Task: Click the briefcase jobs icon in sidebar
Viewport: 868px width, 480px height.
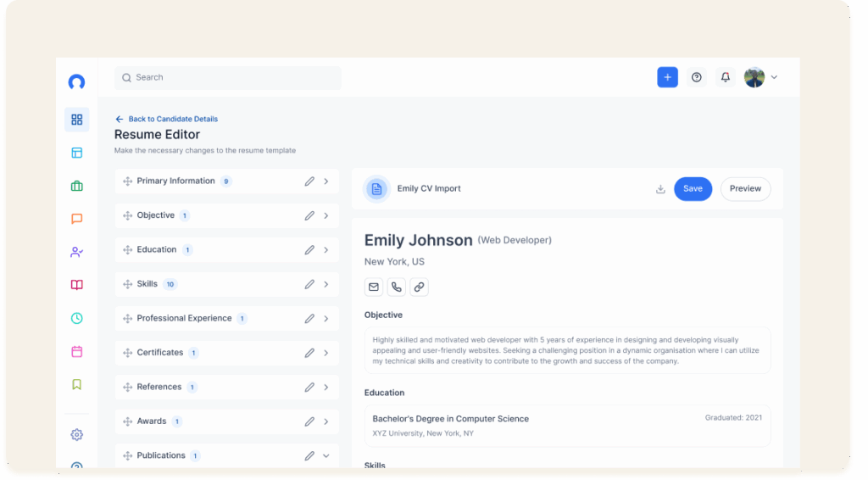Action: click(x=77, y=186)
